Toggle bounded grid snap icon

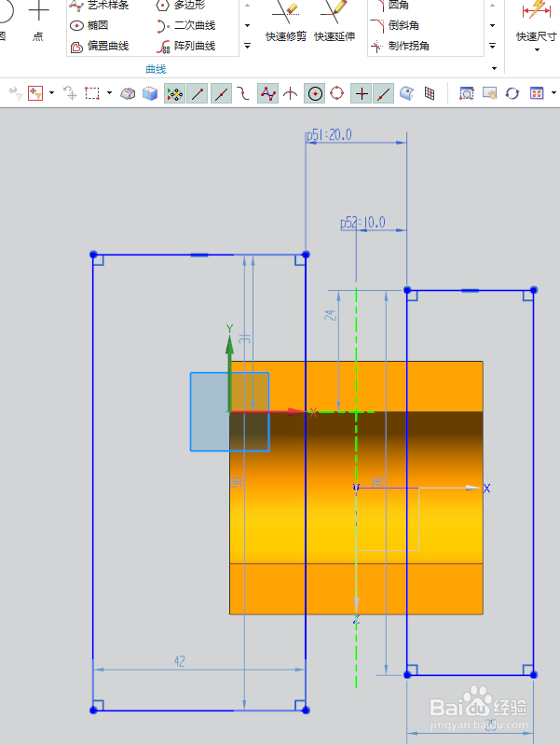click(430, 93)
